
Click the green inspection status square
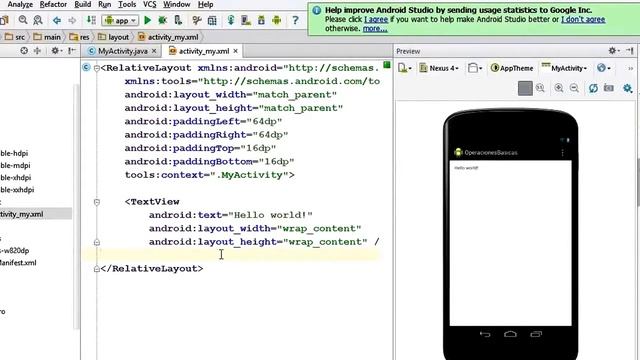coord(387,64)
